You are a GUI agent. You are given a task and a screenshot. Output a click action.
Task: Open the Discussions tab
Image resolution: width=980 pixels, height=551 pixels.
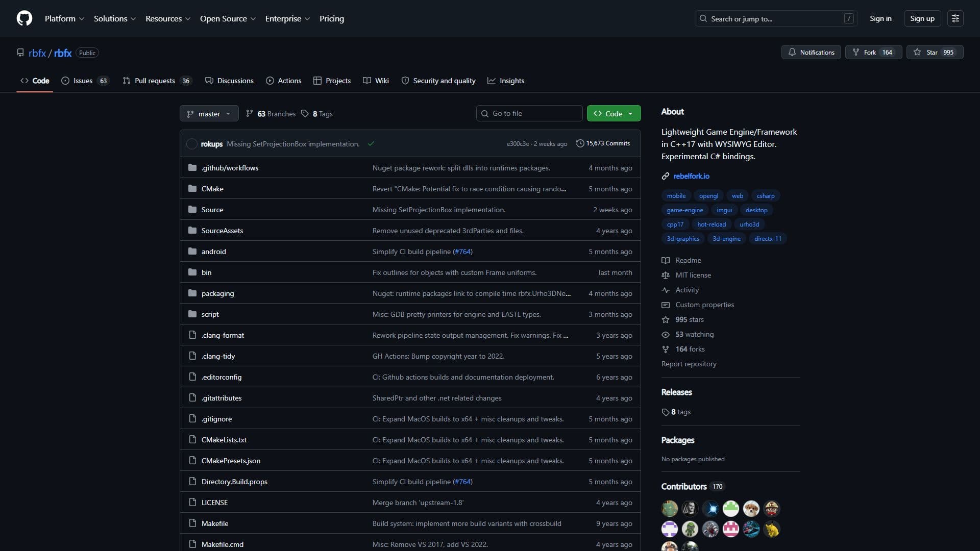pos(229,81)
